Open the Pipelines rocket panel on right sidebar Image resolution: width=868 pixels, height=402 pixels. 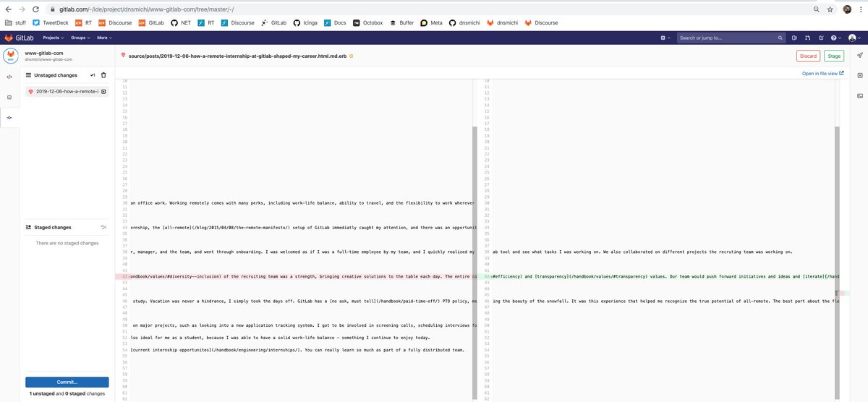[x=859, y=55]
